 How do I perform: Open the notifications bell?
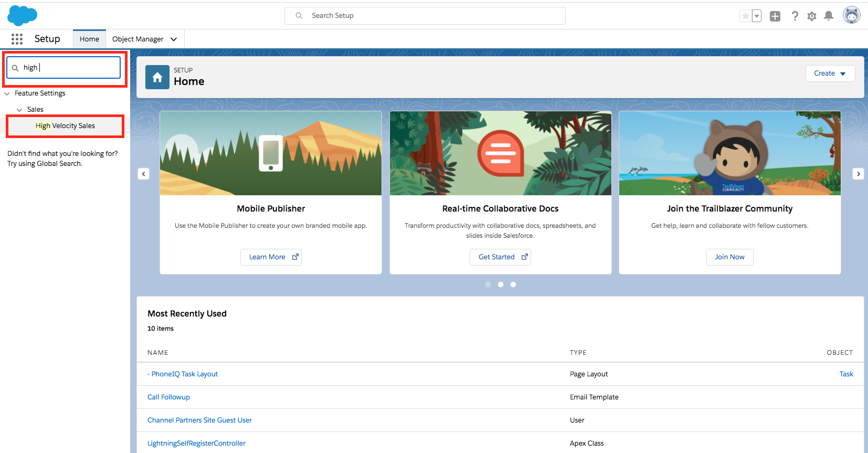[x=829, y=16]
